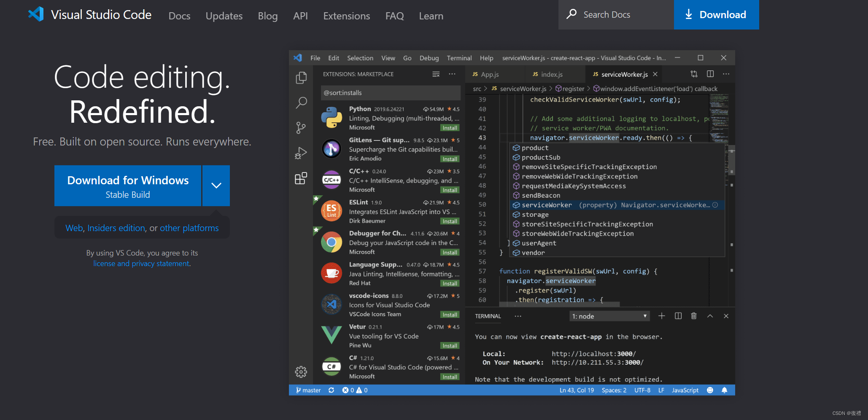Click the blue Download button in header
The width and height of the screenshot is (868, 420).
pos(716,15)
